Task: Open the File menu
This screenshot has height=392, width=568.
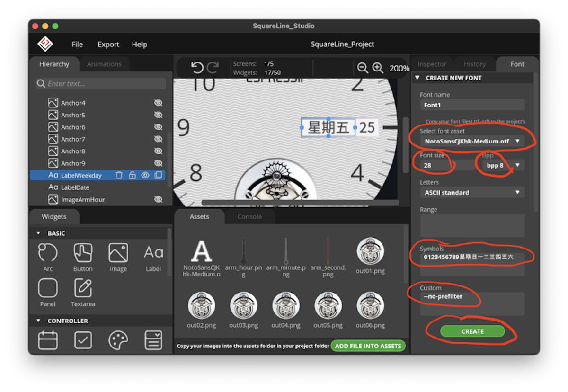Action: (x=77, y=44)
